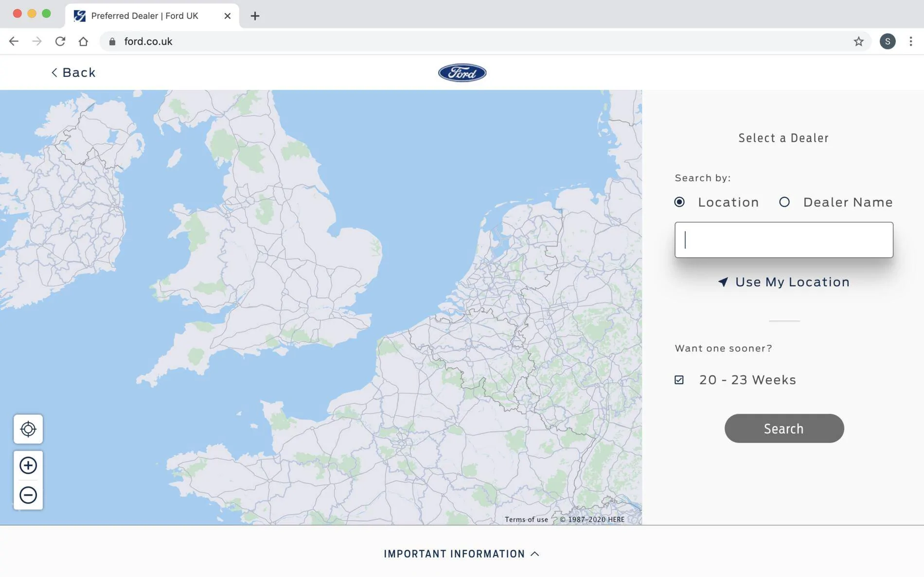Go back with the browser back arrow
The height and width of the screenshot is (577, 924).
[x=14, y=41]
